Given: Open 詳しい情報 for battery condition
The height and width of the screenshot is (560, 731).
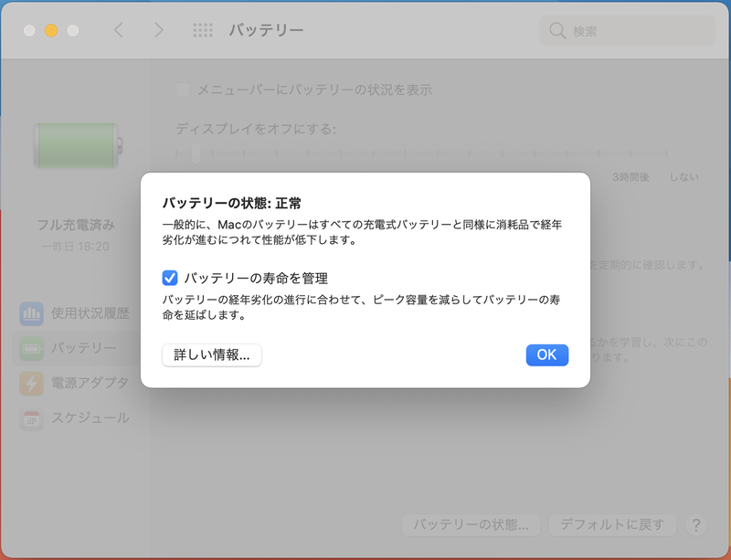Looking at the screenshot, I should pyautogui.click(x=211, y=355).
